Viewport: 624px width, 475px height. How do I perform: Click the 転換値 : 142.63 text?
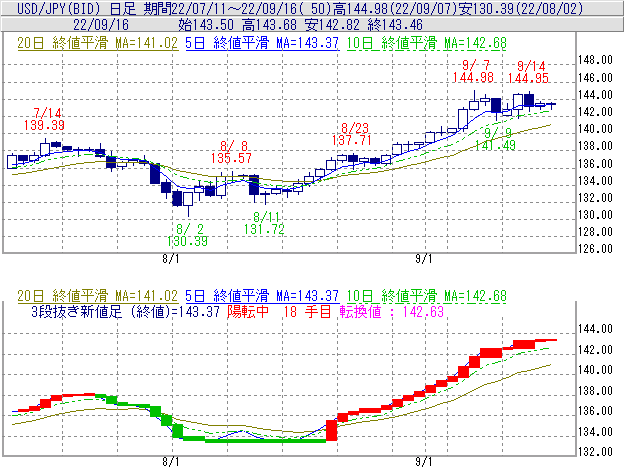pos(392,311)
